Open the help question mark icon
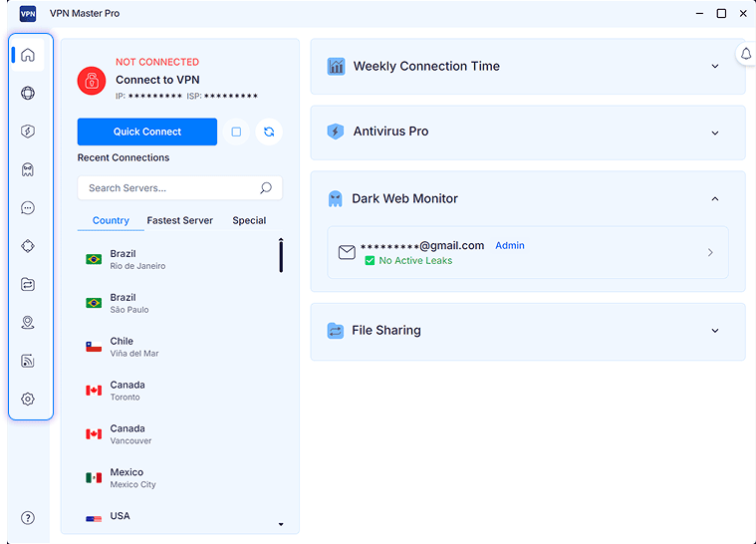The width and height of the screenshot is (756, 544). tap(28, 518)
